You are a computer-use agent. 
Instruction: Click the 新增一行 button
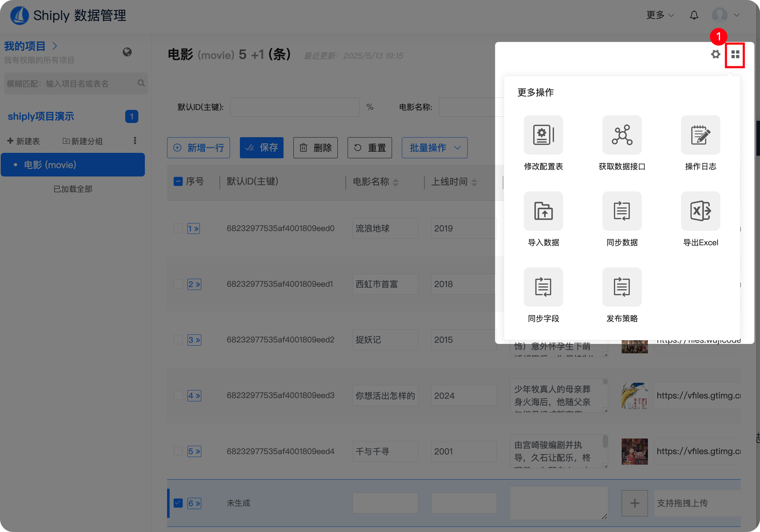[198, 148]
